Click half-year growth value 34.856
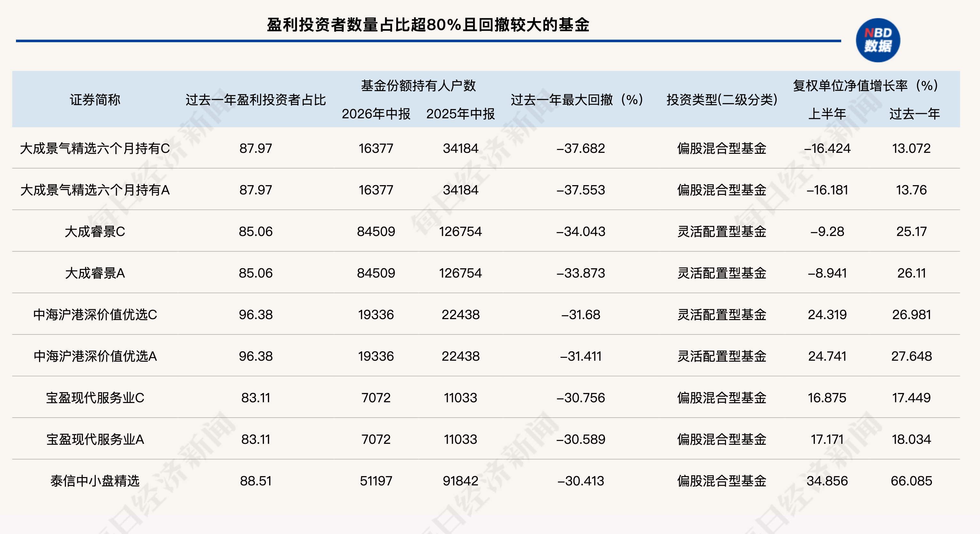 click(827, 481)
